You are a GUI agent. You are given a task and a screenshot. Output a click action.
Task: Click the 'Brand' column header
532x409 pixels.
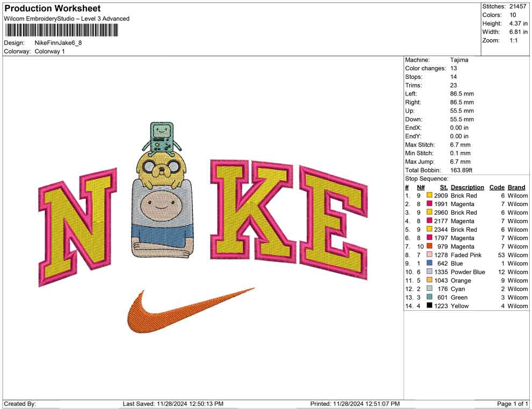coord(516,187)
